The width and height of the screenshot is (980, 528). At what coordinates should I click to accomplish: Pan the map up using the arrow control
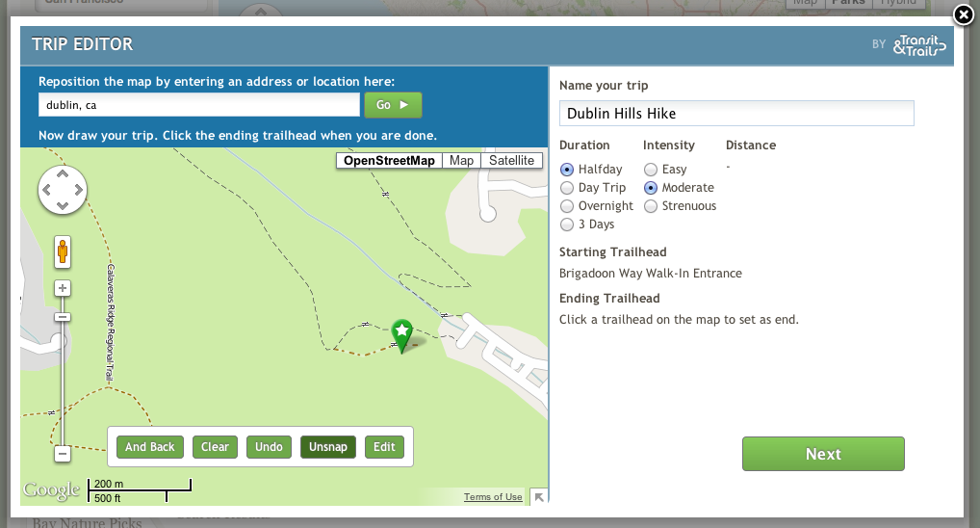point(63,174)
